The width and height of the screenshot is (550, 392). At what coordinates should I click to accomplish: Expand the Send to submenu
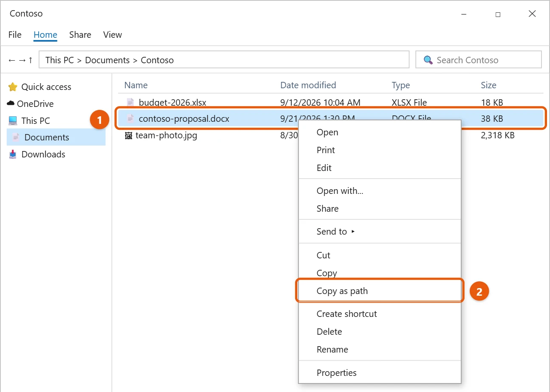pos(380,232)
